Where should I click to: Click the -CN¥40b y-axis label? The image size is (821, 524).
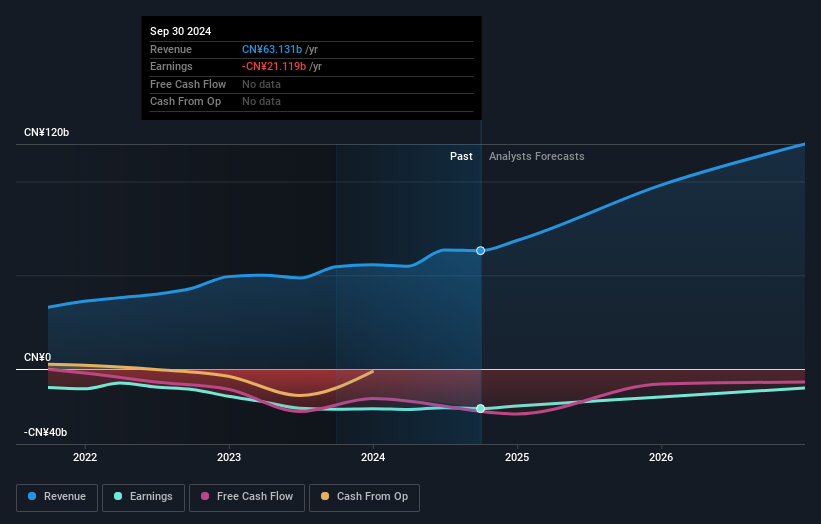pyautogui.click(x=46, y=432)
